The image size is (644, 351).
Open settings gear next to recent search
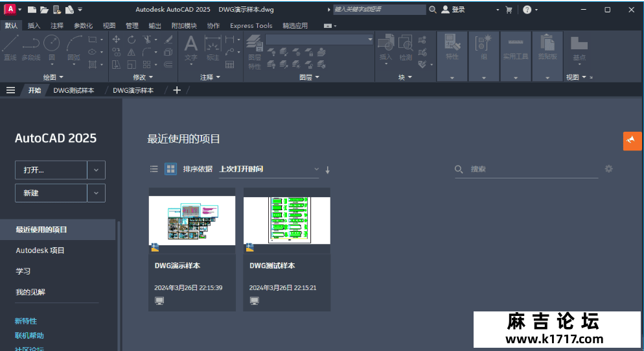click(x=608, y=169)
